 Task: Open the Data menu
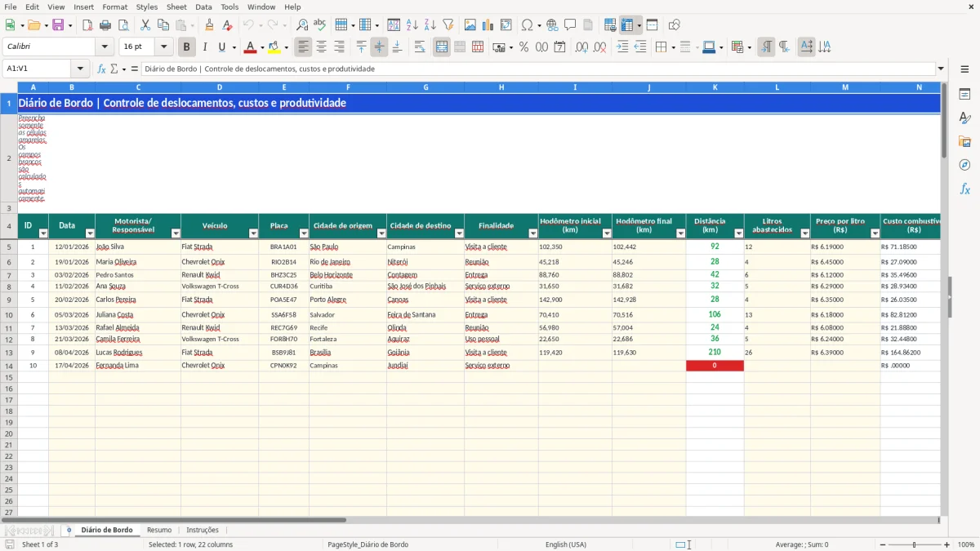point(203,7)
